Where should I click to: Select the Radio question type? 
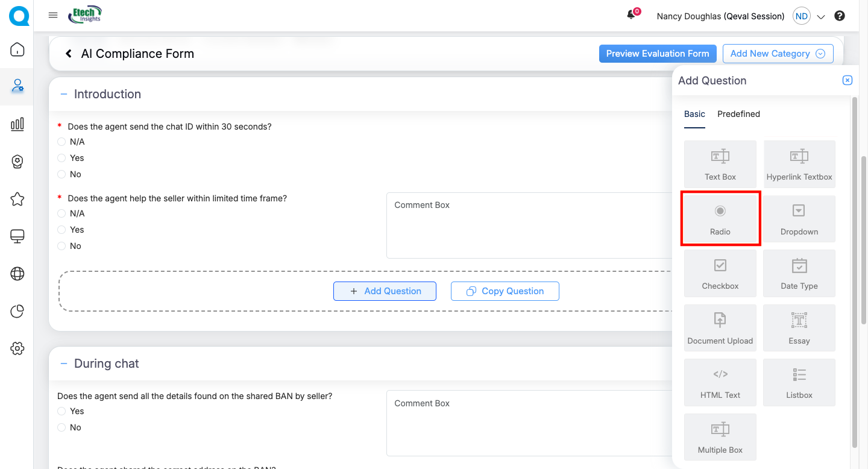coord(720,218)
